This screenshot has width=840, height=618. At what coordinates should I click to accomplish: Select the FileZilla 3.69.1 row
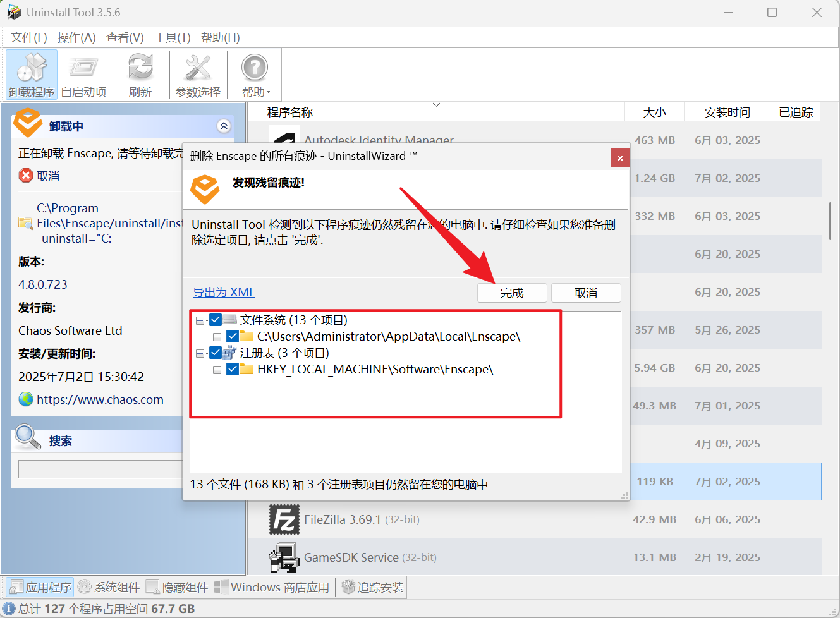tap(534, 519)
